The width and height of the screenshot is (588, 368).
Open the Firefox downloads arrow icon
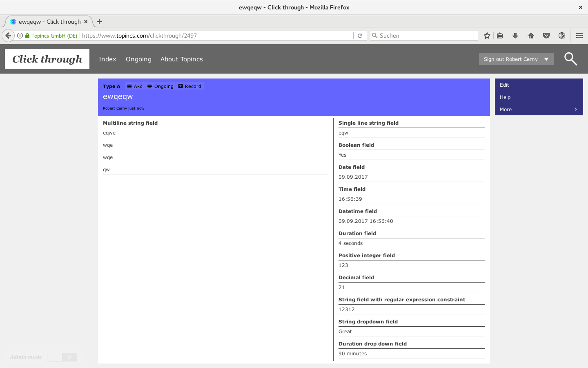515,36
